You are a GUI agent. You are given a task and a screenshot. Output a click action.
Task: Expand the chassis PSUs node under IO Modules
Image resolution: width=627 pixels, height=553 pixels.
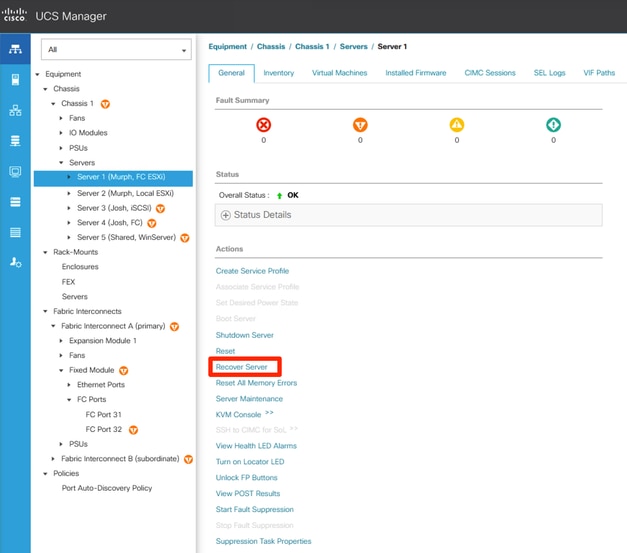61,148
